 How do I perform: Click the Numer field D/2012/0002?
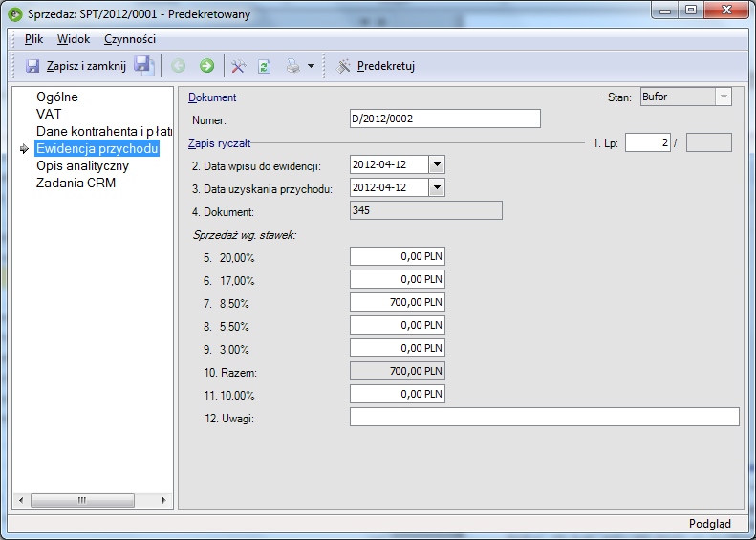(x=445, y=119)
